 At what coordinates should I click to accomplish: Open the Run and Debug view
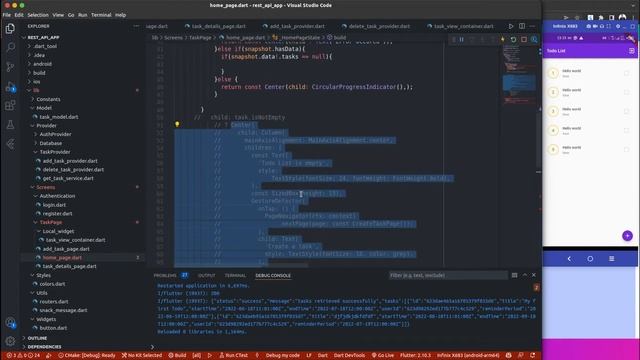(10, 87)
